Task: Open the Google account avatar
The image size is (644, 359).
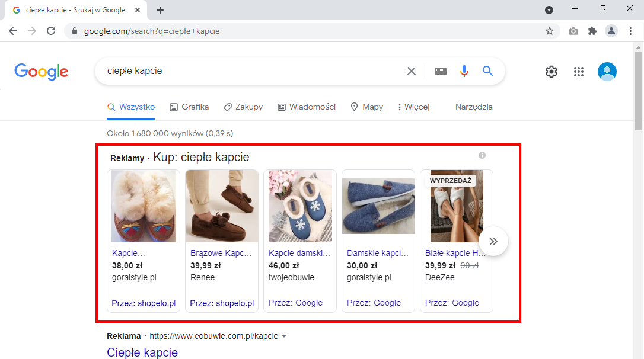Action: point(607,72)
